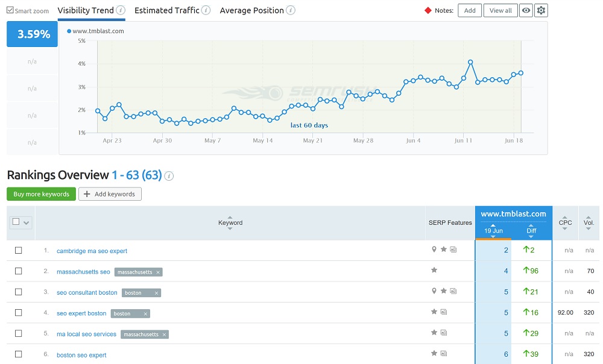The width and height of the screenshot is (603, 364).
Task: Switch to Average Position tab
Action: click(252, 10)
